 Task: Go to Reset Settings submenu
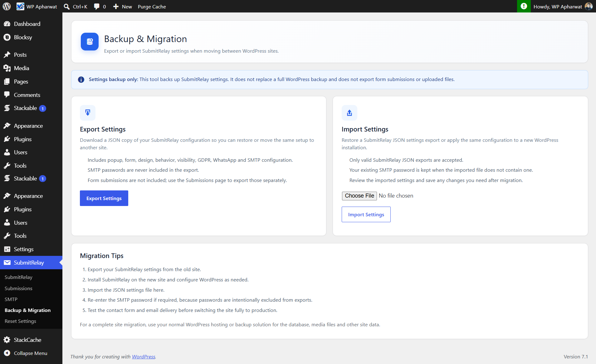(x=20, y=321)
